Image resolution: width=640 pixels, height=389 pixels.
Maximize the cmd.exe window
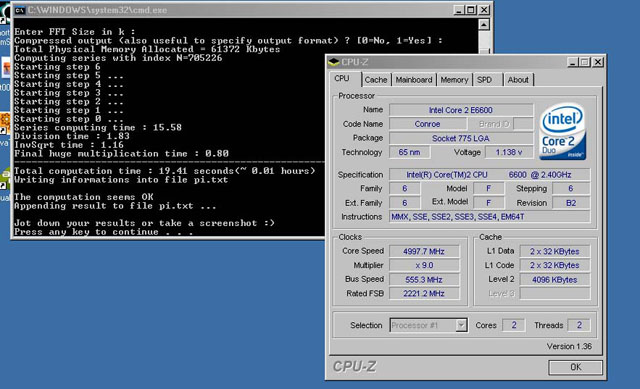pyautogui.click(x=471, y=10)
